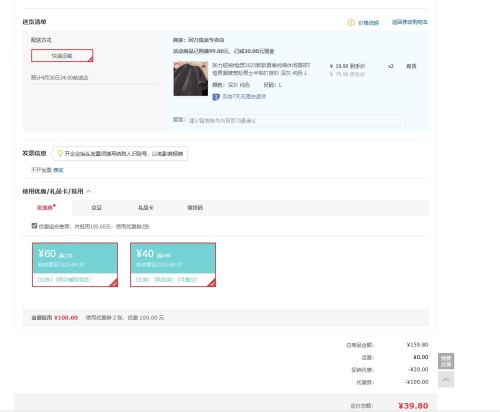Click the product title text link
Viewport: 500px width, 412px height.
click(x=261, y=69)
